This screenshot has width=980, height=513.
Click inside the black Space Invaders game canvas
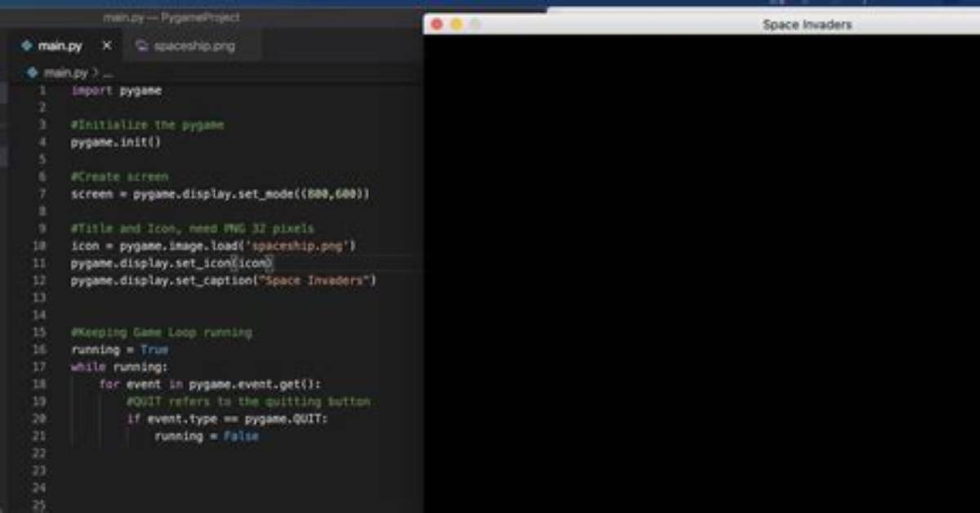click(702, 274)
